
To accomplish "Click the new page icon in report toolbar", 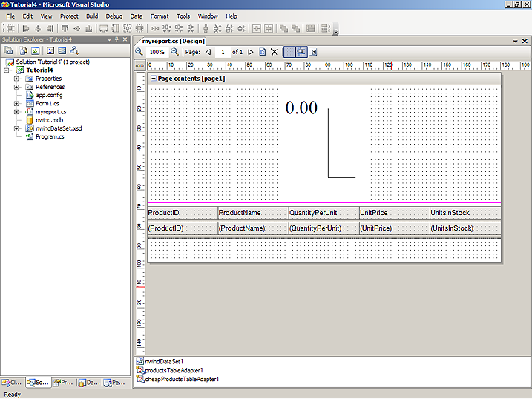I will point(262,52).
